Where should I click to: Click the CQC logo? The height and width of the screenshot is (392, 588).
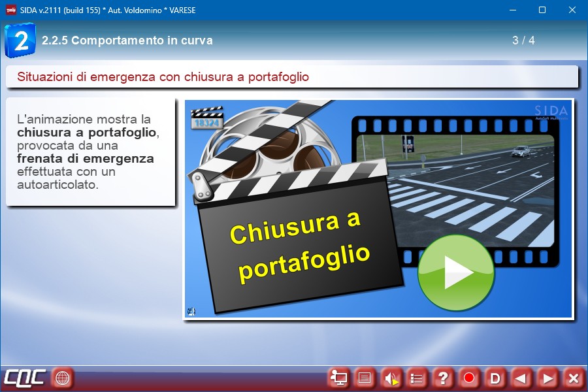[x=25, y=378]
